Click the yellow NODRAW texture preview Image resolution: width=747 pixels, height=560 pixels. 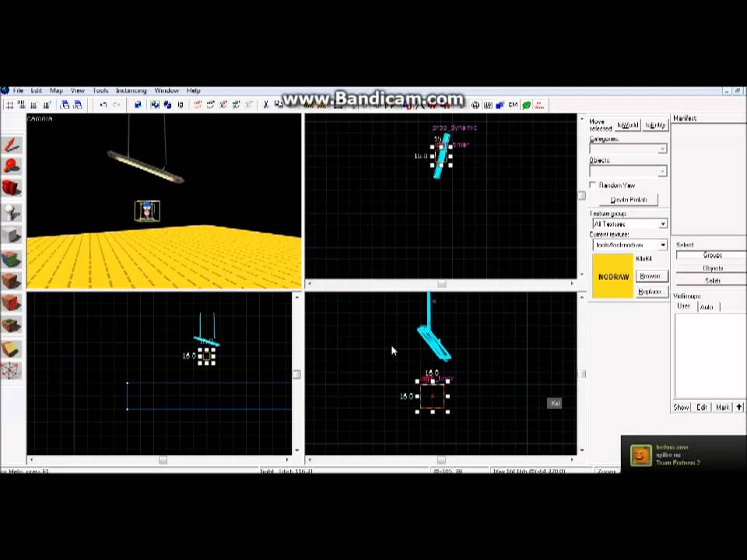(x=612, y=276)
